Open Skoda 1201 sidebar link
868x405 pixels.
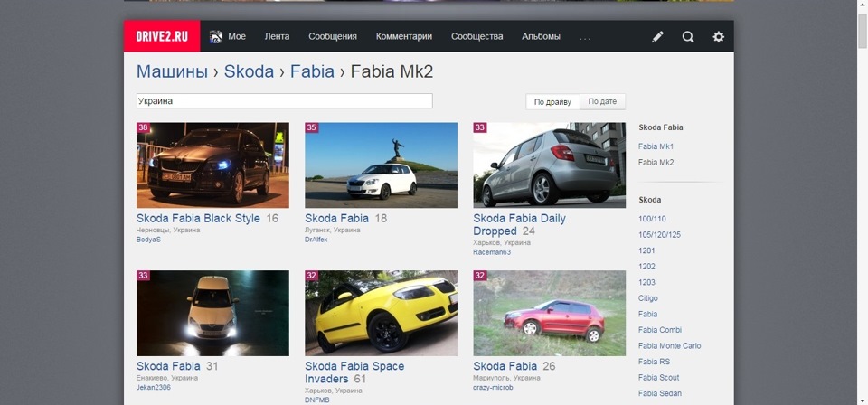pos(646,250)
